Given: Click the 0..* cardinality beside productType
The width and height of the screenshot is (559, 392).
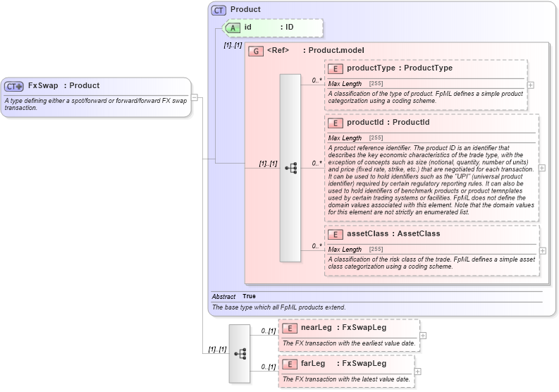Looking at the screenshot, I should [317, 80].
